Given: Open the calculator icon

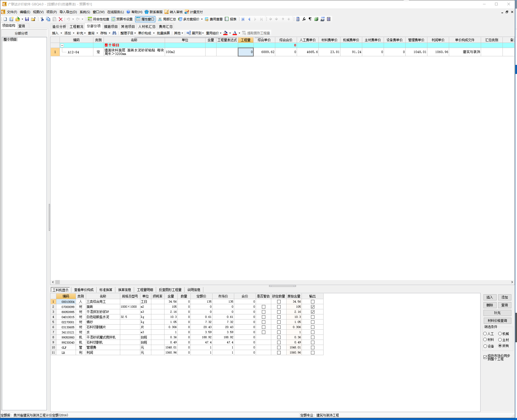Looking at the screenshot, I should click(x=298, y=19).
